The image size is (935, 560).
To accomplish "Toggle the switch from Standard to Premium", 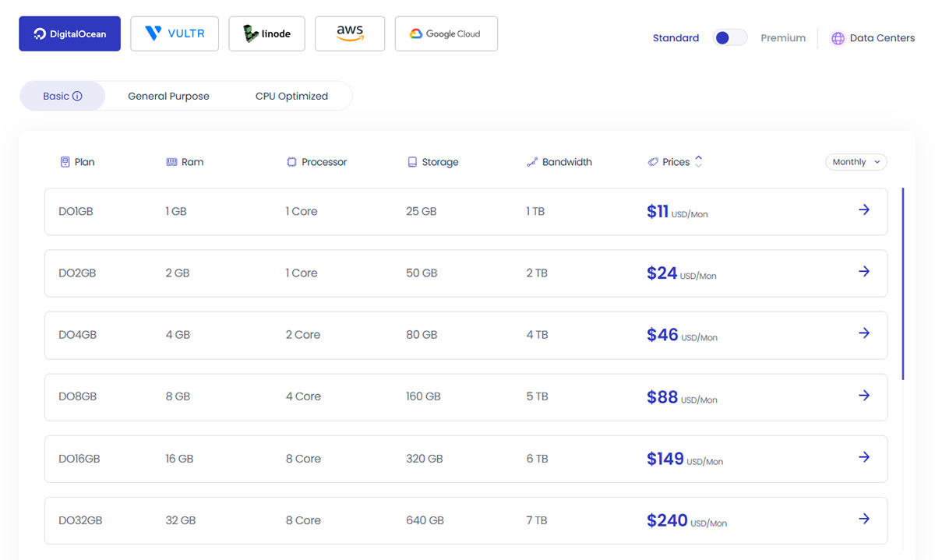I will (x=729, y=37).
